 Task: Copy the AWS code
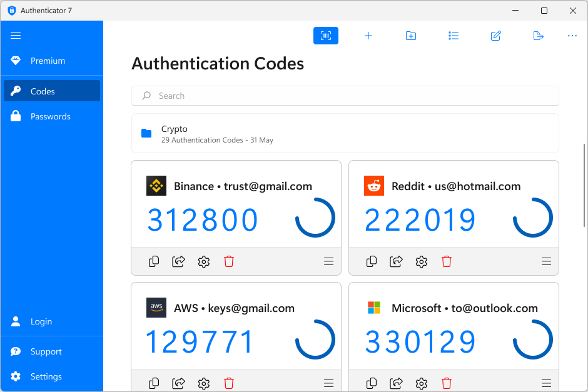click(x=154, y=383)
